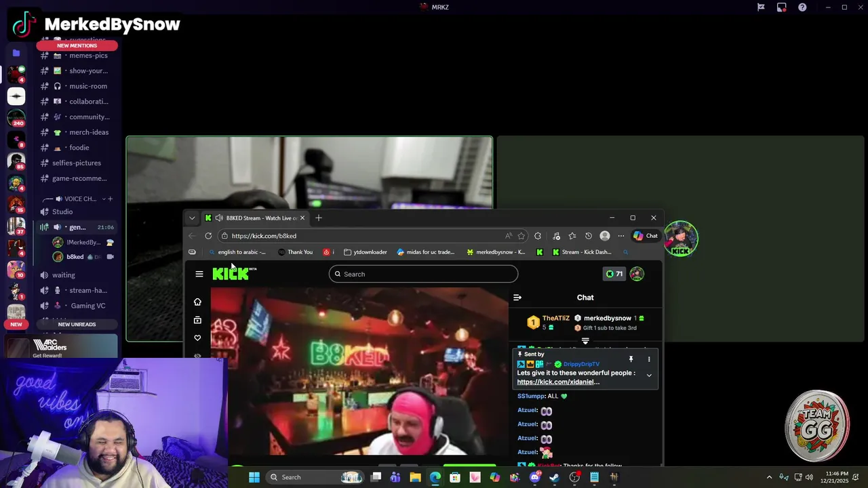Open Steam from the taskbar
Viewport: 868px width, 488px height.
tap(554, 477)
